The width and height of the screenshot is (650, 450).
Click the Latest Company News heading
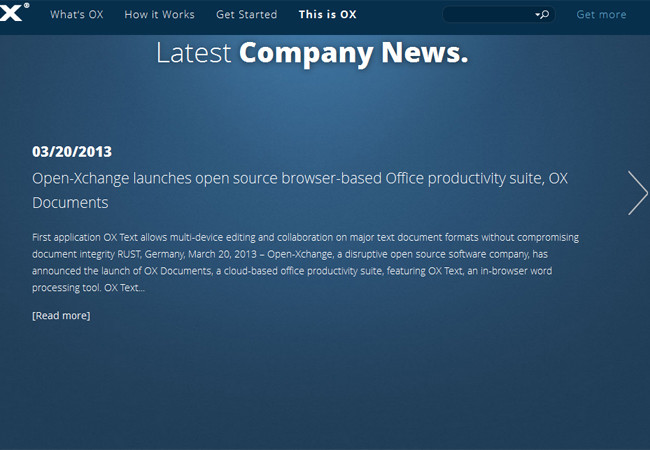pyautogui.click(x=312, y=53)
